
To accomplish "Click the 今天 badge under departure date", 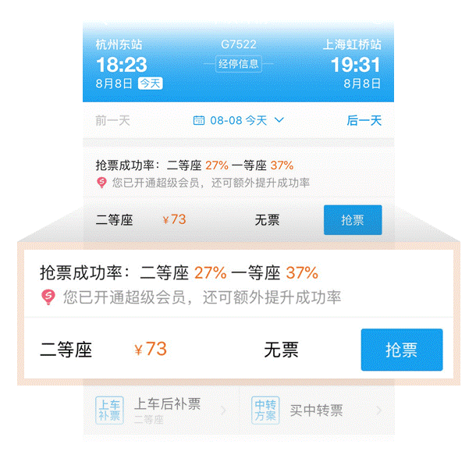I will pyautogui.click(x=150, y=84).
